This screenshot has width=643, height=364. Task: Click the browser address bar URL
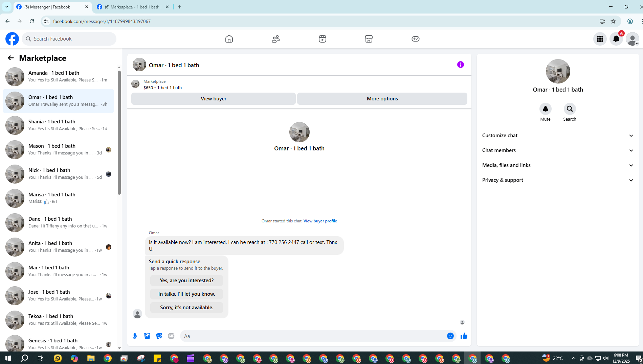(x=102, y=21)
